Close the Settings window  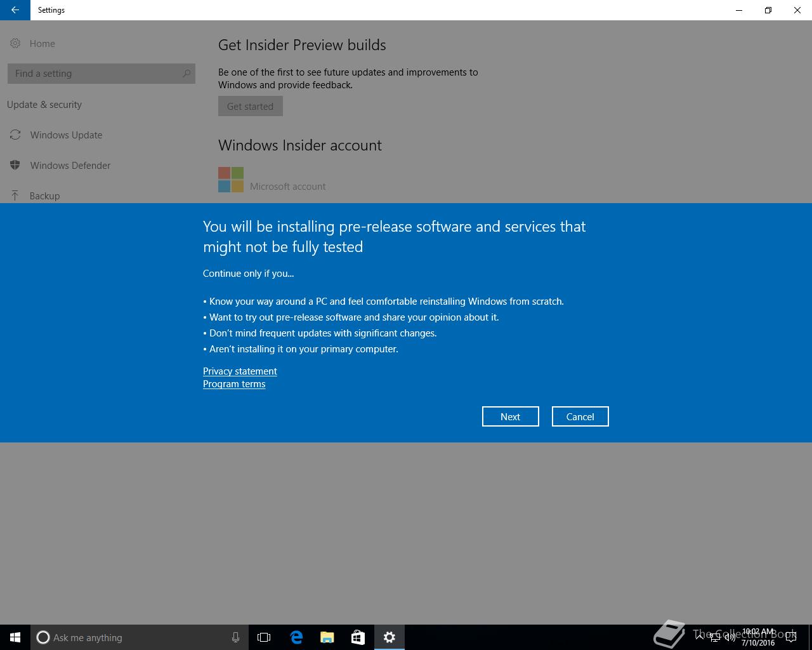coord(797,10)
